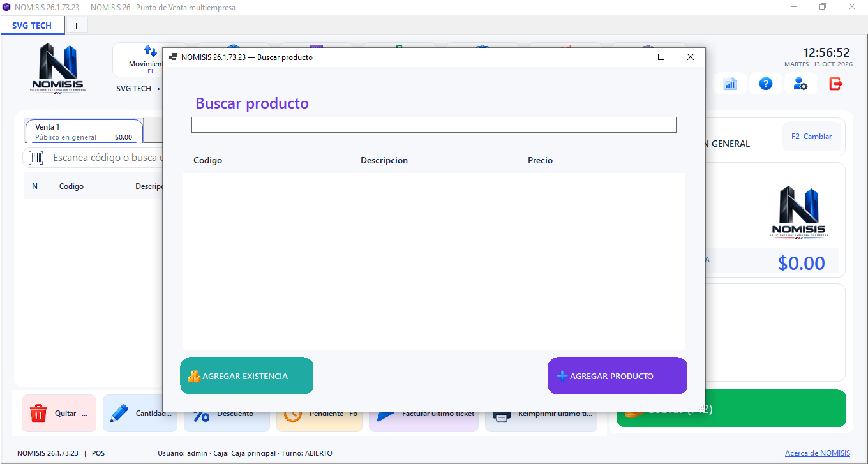Open the user settings gear icon
This screenshot has height=464, width=868.
tap(800, 84)
